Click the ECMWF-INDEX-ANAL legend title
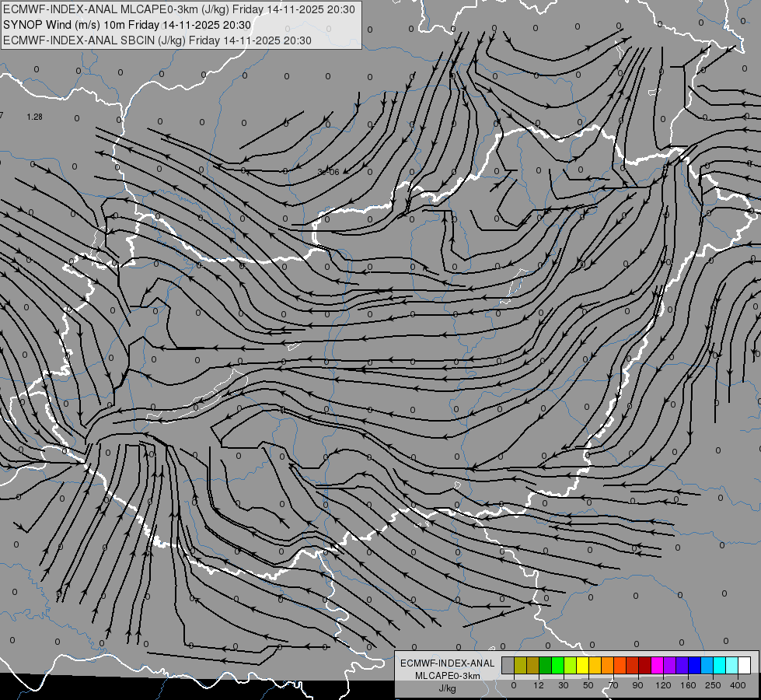 tap(448, 663)
